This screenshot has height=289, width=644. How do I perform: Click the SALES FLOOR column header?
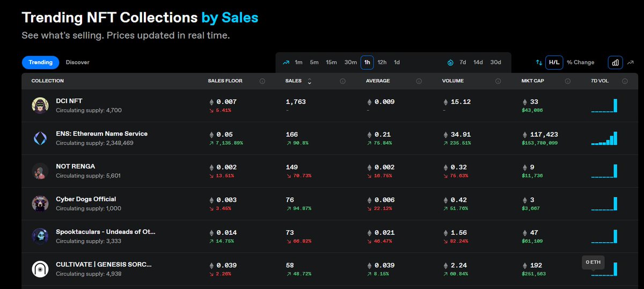coord(225,81)
